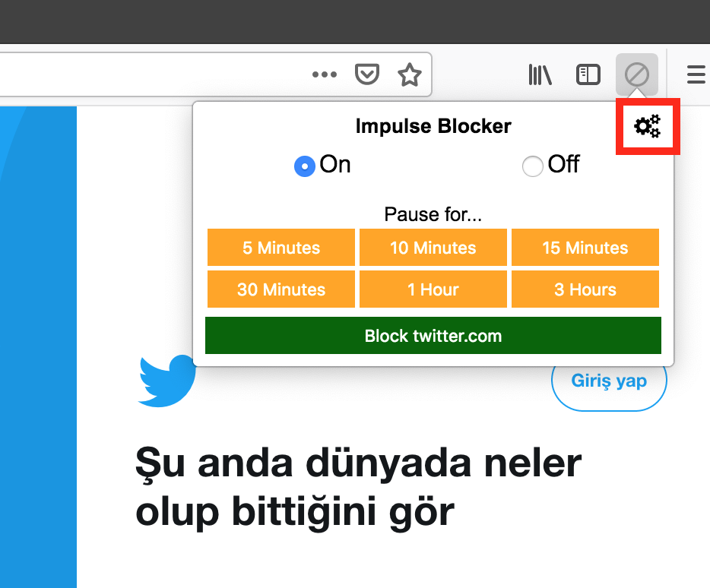Select the On radio button
Image resolution: width=710 pixels, height=588 pixels.
point(305,166)
